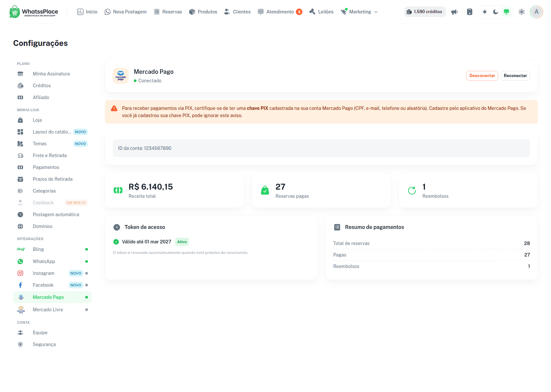
Task: Click the ID da conta field
Action: point(321,148)
